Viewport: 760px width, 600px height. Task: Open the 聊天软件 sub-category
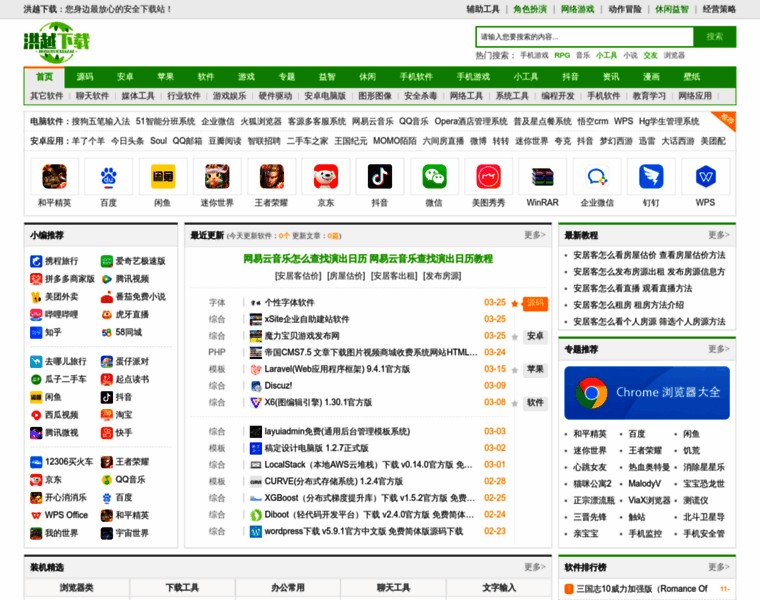click(x=92, y=96)
